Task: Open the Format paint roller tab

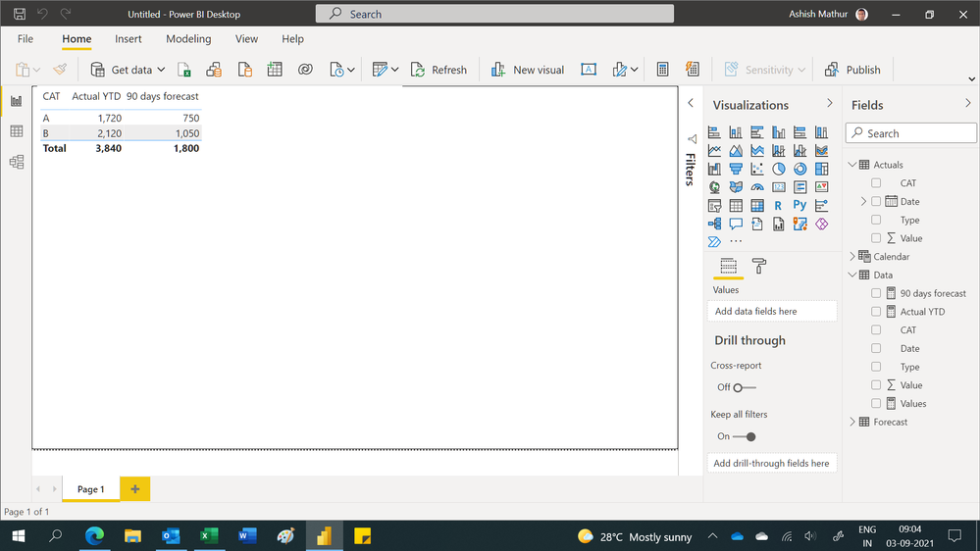Action: pos(758,266)
